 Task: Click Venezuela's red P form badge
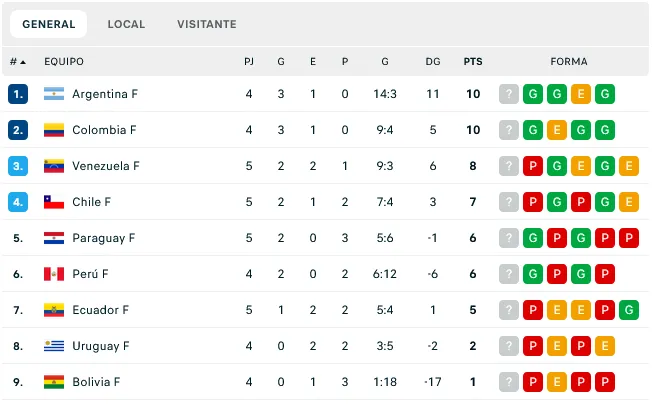click(533, 166)
